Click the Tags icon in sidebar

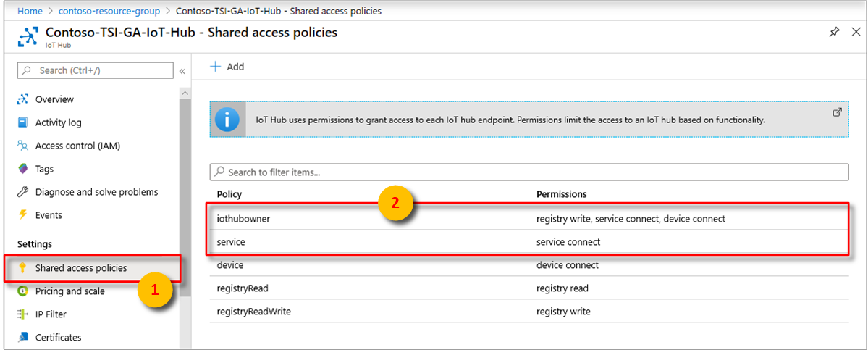(x=22, y=169)
